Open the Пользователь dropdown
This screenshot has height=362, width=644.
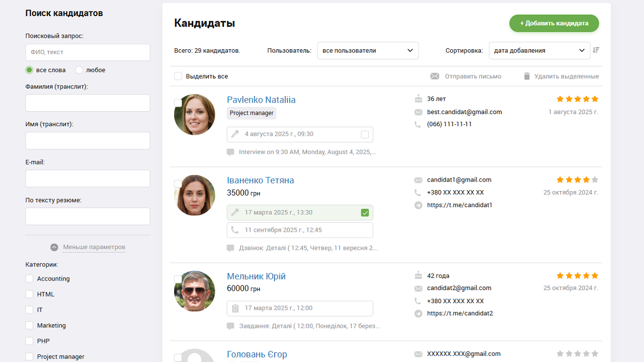[368, 50]
